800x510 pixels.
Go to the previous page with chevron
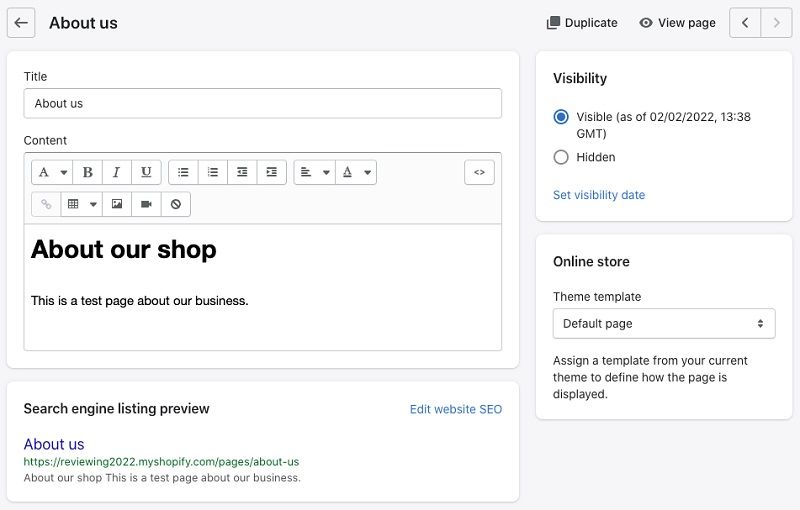(745, 23)
